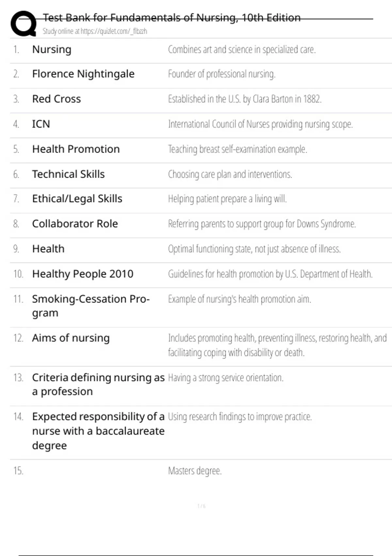The image size is (392, 556).
Task: Select the "ICN" term
Action: (41, 124)
